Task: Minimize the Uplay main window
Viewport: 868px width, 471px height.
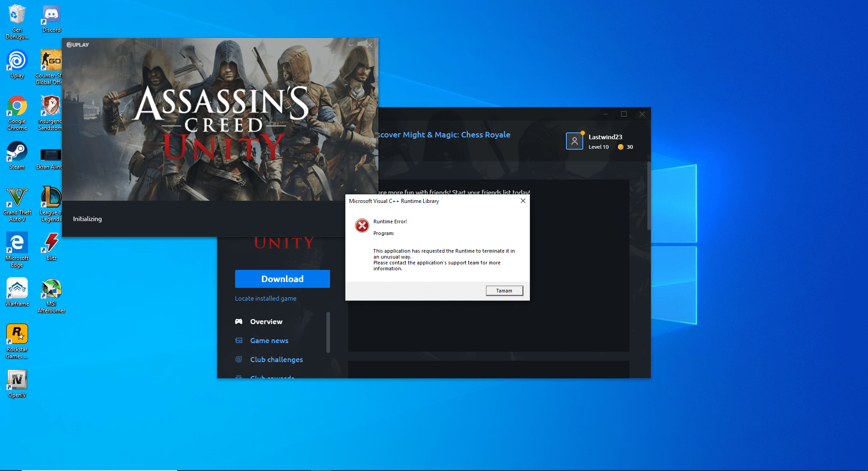Action: (606, 114)
